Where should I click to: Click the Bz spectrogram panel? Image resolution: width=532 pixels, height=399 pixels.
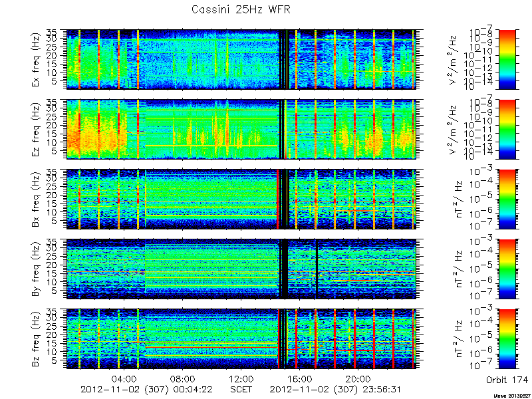point(241,339)
